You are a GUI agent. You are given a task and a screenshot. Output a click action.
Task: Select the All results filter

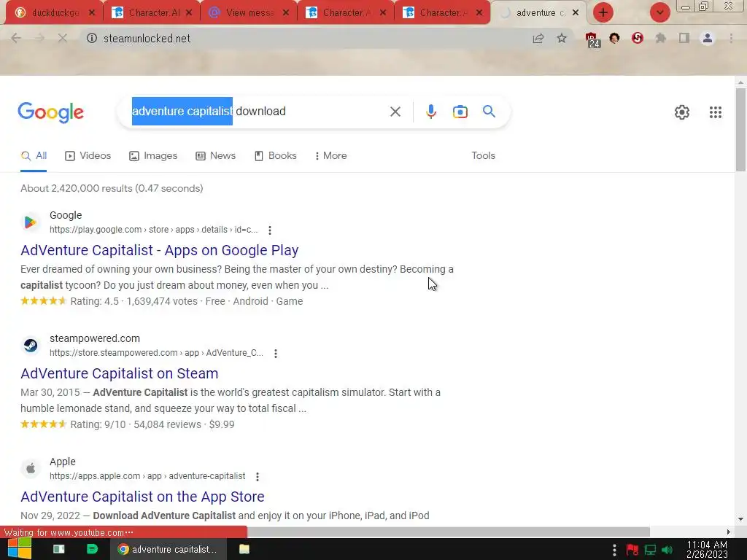[x=34, y=156]
